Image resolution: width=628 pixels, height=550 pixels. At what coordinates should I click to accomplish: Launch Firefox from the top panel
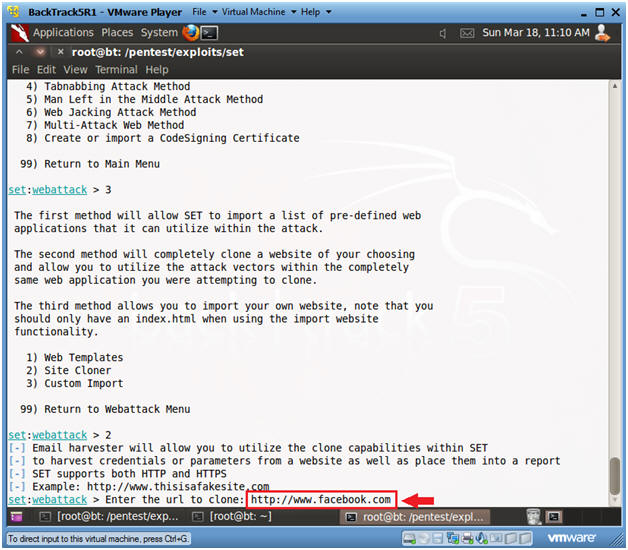(x=191, y=32)
